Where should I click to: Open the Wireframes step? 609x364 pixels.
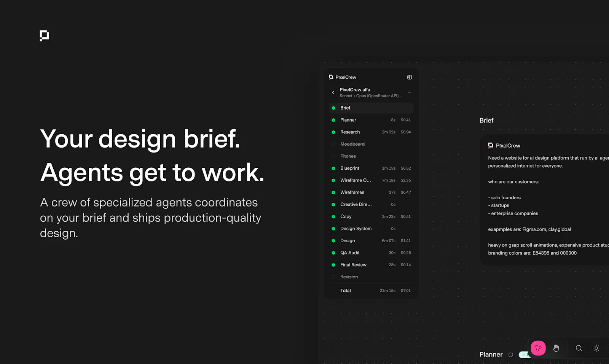click(371, 192)
